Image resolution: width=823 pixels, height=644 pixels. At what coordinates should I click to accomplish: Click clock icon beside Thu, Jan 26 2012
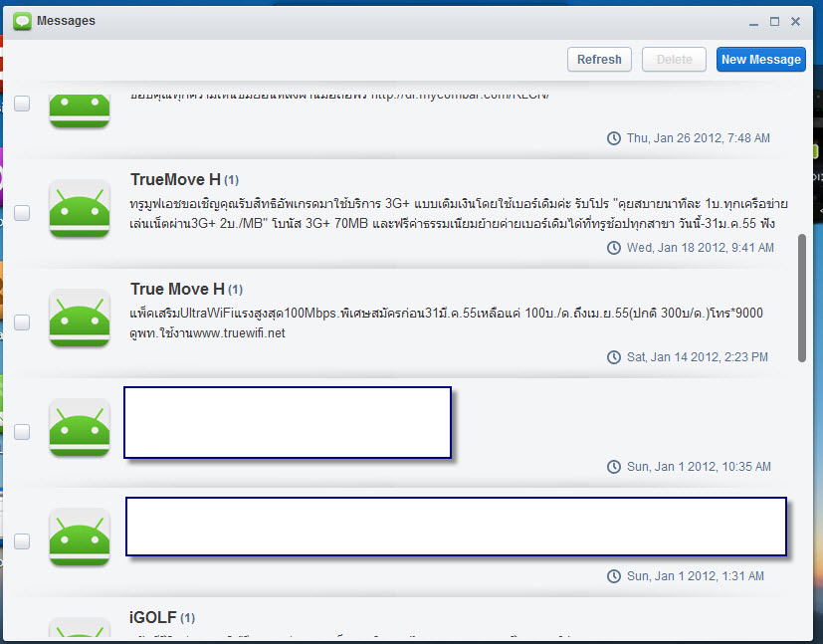(614, 138)
